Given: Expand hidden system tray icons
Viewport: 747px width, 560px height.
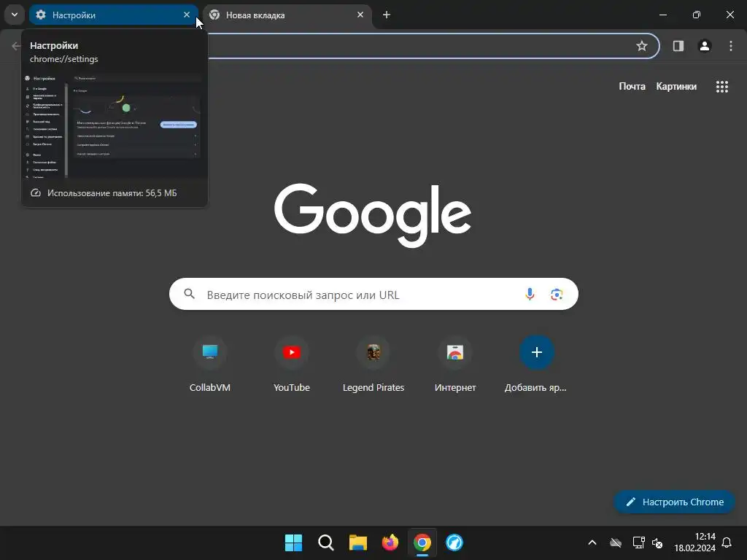Looking at the screenshot, I should pyautogui.click(x=592, y=542).
